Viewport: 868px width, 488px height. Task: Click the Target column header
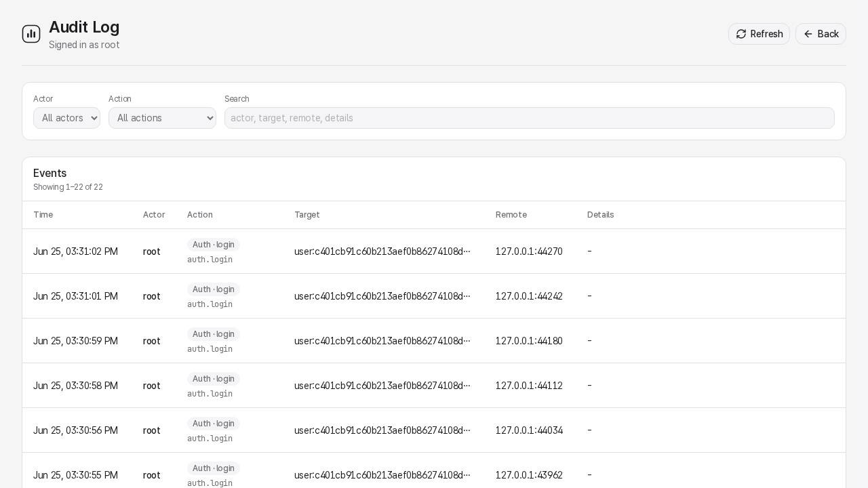tap(307, 215)
